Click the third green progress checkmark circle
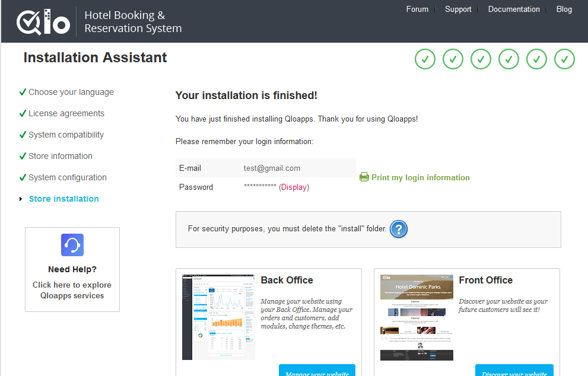588x376 pixels. pyautogui.click(x=481, y=59)
